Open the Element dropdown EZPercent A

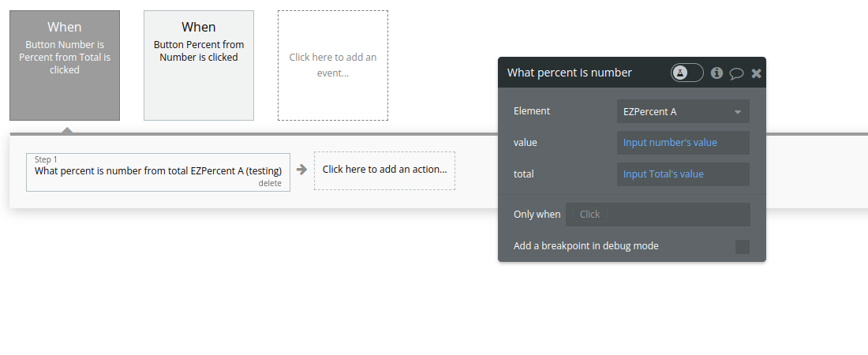click(683, 112)
